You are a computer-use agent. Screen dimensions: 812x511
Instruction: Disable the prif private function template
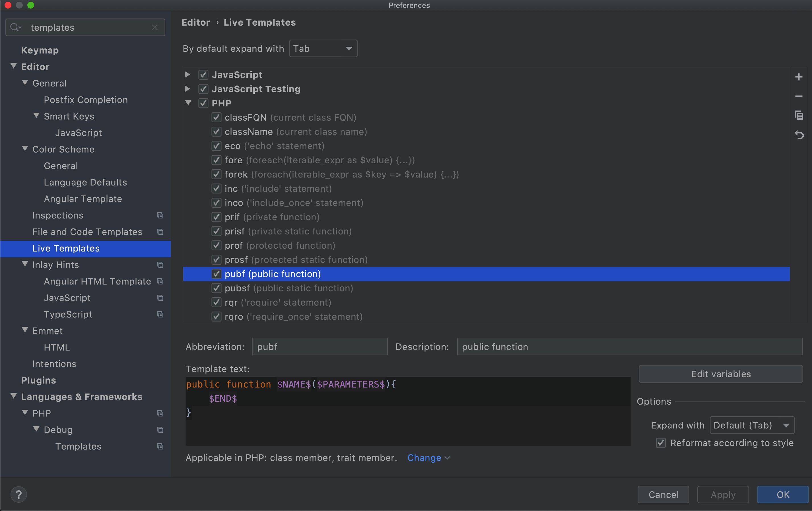(217, 217)
